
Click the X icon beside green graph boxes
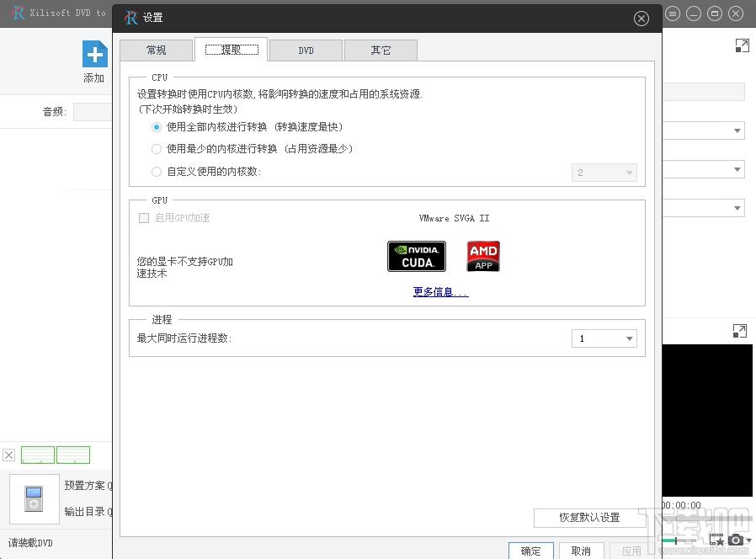coord(8,455)
